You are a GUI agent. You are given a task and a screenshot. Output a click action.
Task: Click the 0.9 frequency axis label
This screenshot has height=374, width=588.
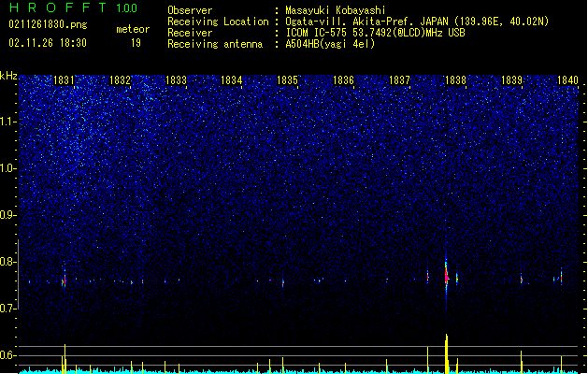click(x=8, y=215)
